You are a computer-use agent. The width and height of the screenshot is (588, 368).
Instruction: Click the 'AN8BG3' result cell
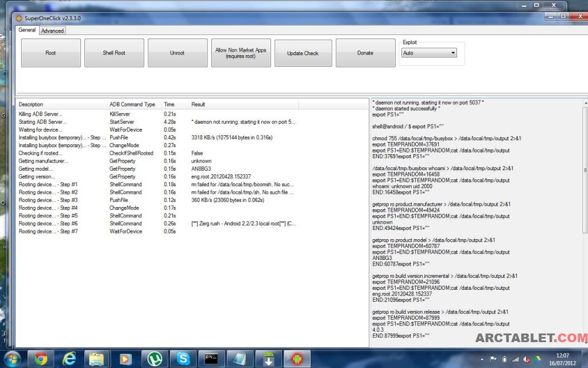pyautogui.click(x=201, y=169)
